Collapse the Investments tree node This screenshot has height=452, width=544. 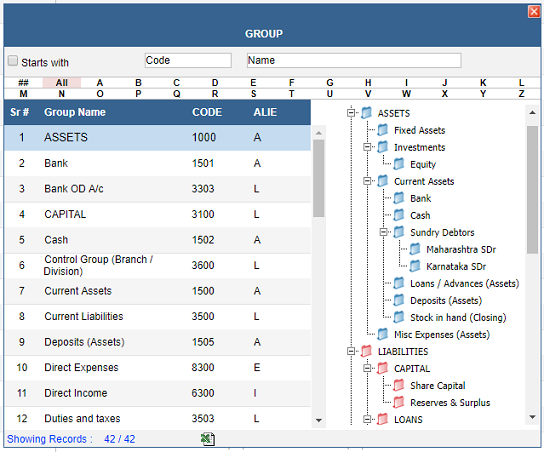click(367, 147)
